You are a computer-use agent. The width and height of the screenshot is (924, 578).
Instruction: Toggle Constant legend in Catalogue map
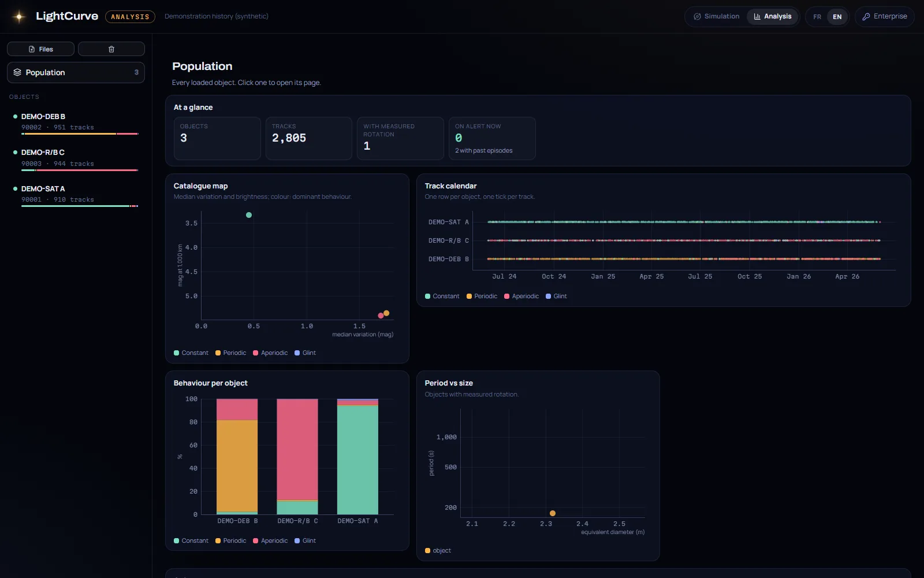point(191,353)
